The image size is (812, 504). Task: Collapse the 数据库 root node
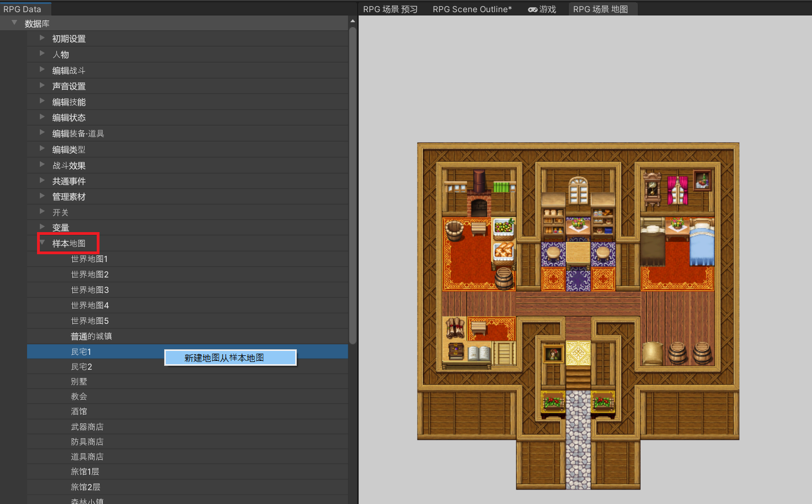tap(14, 23)
